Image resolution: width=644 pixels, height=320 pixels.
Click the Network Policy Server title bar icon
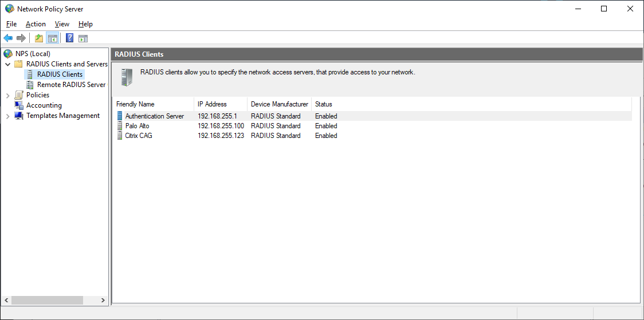[9, 9]
